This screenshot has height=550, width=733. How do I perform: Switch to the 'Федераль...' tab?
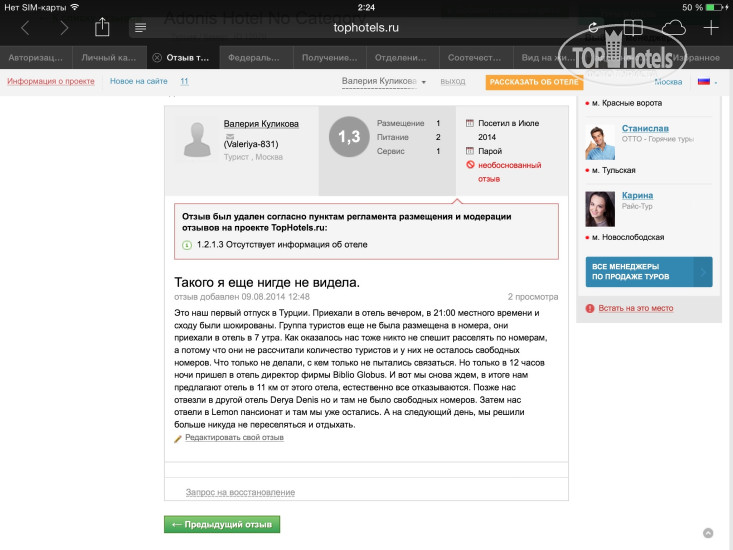pos(254,57)
